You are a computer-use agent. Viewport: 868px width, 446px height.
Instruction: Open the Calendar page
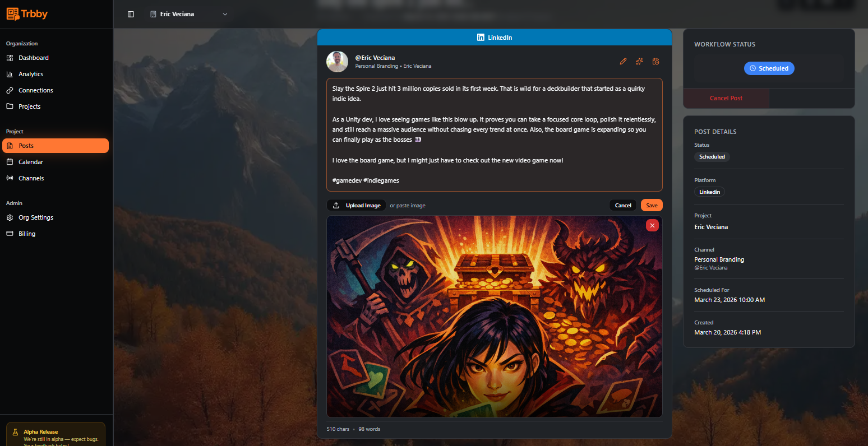[x=56, y=162]
